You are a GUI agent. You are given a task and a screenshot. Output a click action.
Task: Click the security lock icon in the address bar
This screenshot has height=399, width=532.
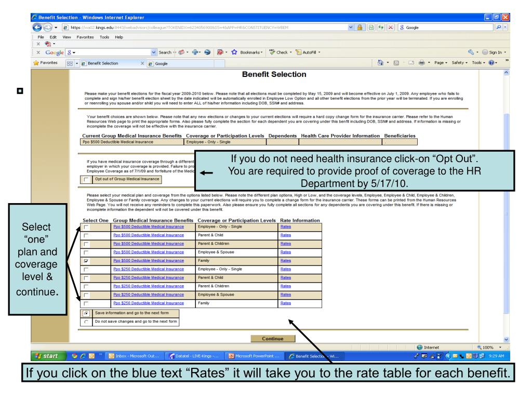pos(360,28)
